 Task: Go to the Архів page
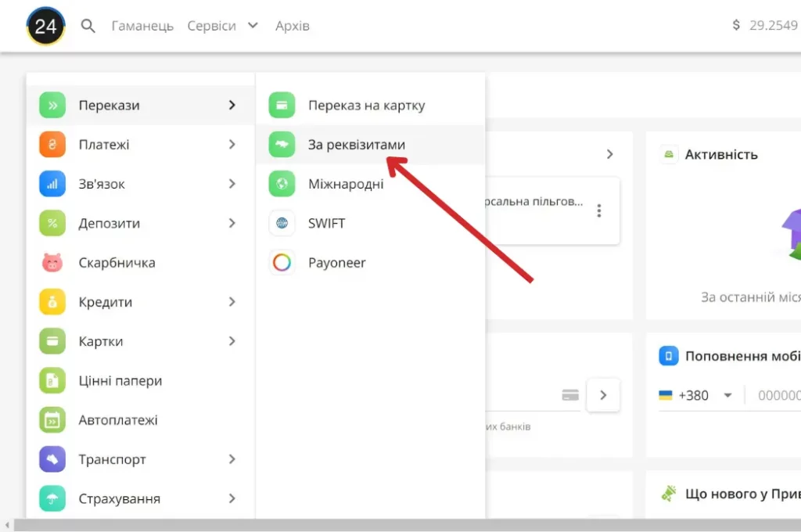coord(293,26)
